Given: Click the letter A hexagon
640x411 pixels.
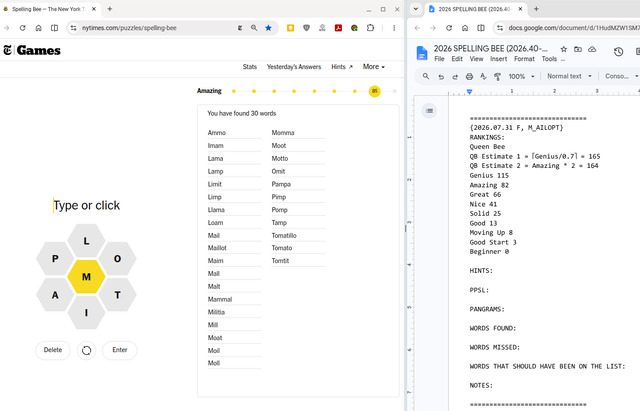Looking at the screenshot, I should (55, 295).
